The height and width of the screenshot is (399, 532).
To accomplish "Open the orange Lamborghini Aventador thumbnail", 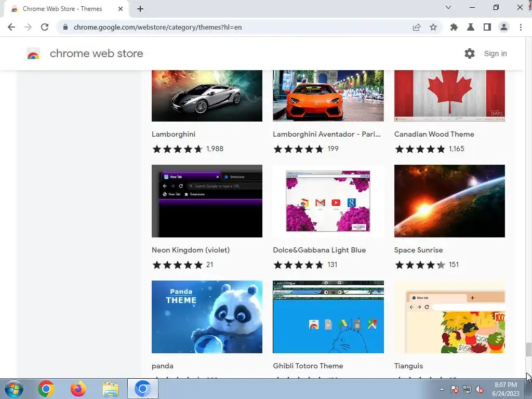I will click(328, 96).
